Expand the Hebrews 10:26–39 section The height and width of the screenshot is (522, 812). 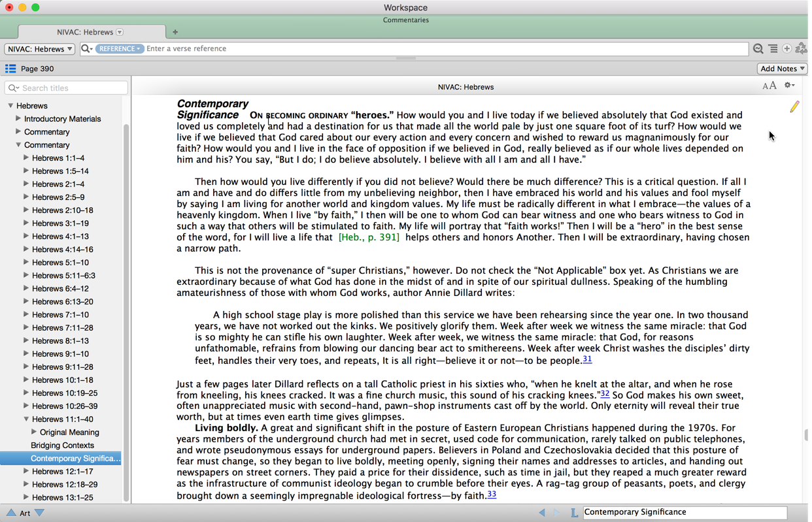pos(26,406)
